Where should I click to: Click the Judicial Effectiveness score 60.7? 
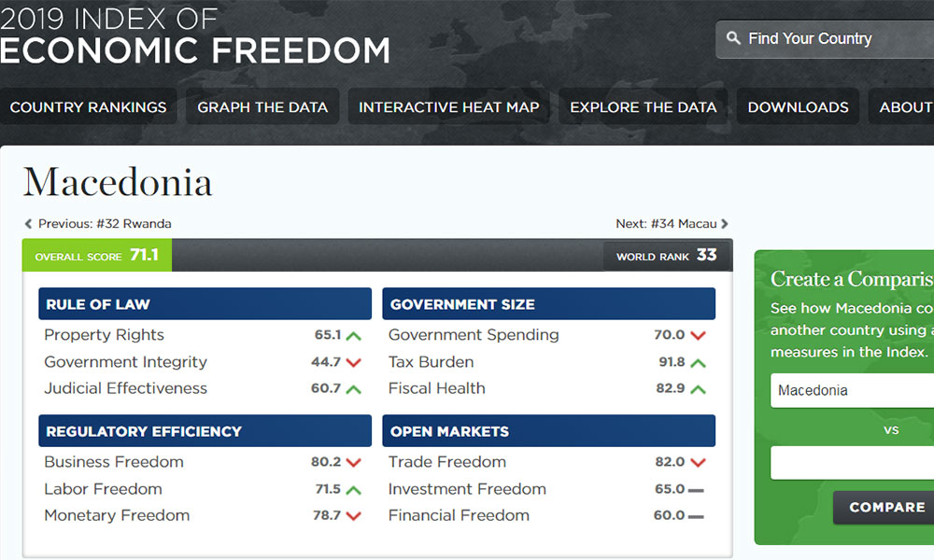(326, 388)
